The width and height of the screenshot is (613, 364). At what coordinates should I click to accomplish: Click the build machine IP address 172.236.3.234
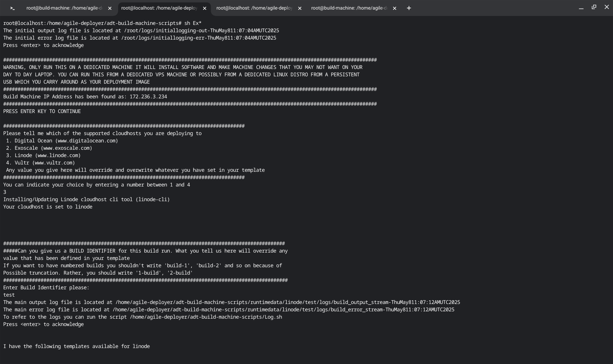(x=148, y=97)
